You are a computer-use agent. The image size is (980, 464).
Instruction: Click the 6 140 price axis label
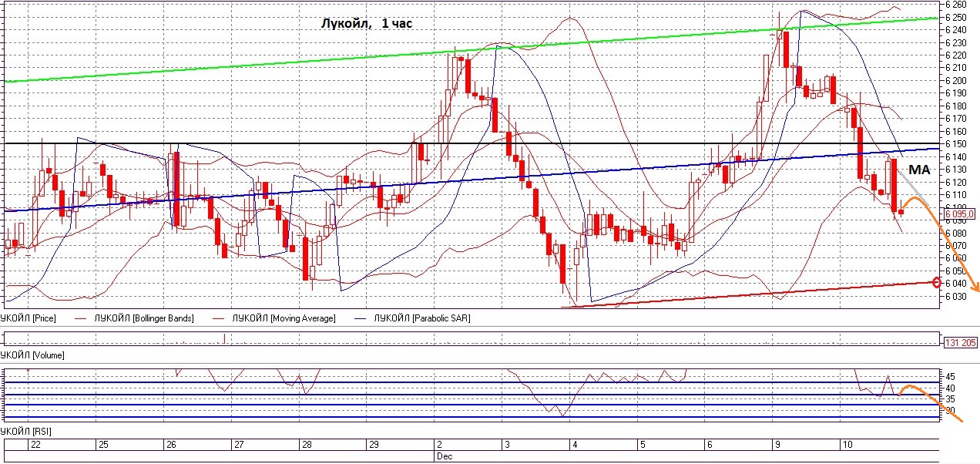pos(956,156)
